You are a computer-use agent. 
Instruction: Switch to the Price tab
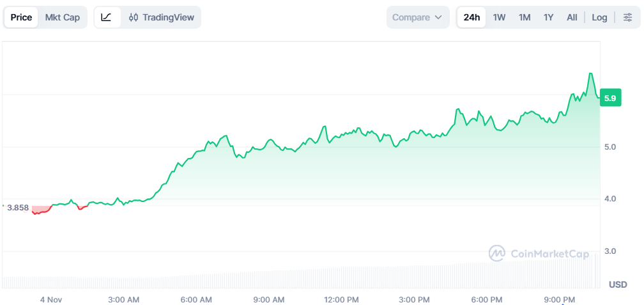pos(21,17)
